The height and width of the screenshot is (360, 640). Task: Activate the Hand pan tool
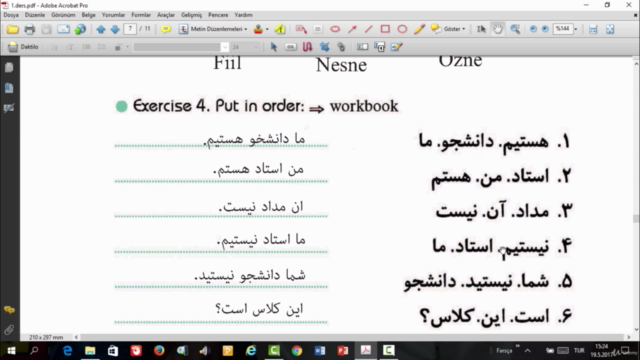click(498, 29)
